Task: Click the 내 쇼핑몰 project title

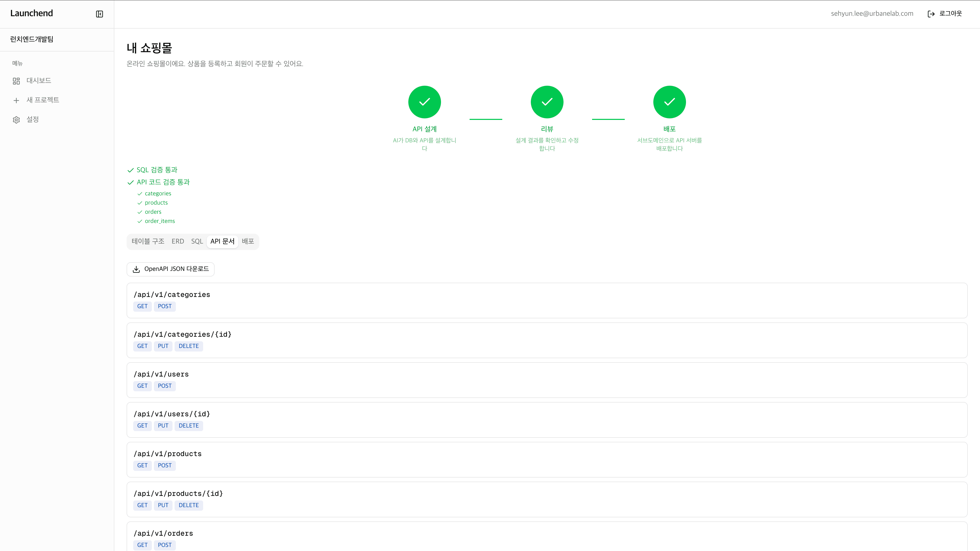Action: [x=149, y=48]
